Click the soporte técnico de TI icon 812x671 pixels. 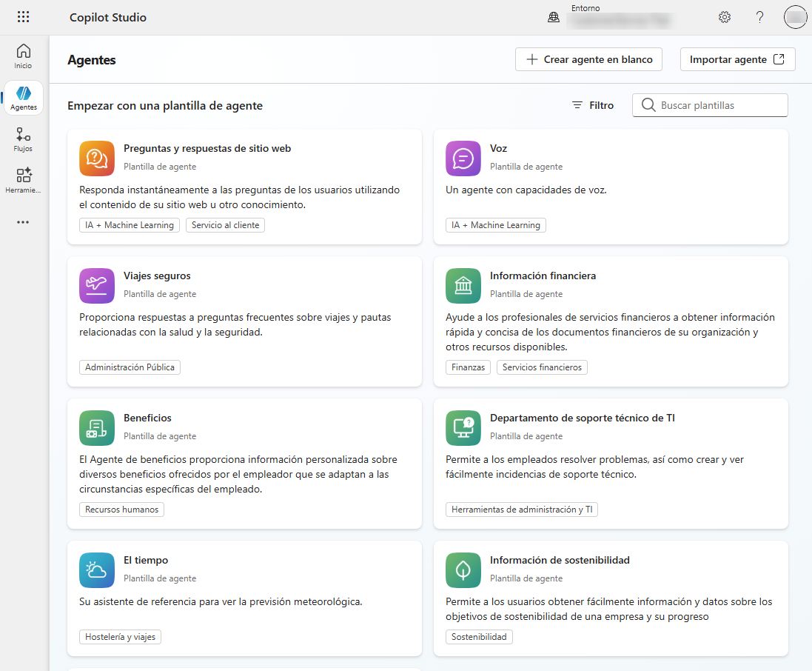pos(463,428)
